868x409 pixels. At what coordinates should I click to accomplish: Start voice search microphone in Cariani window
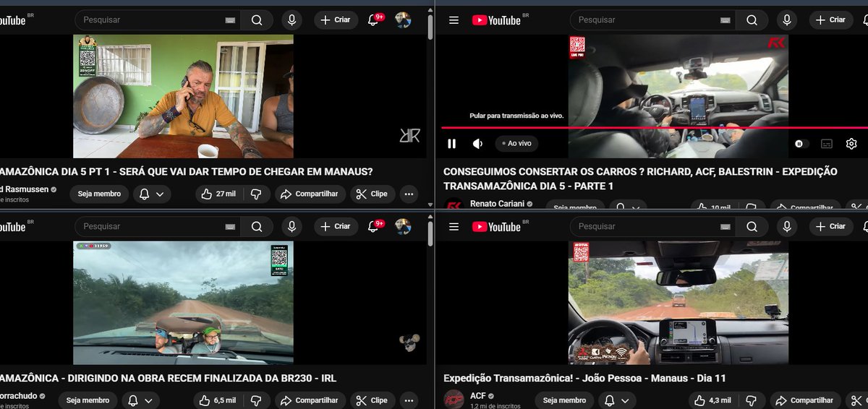pyautogui.click(x=787, y=20)
